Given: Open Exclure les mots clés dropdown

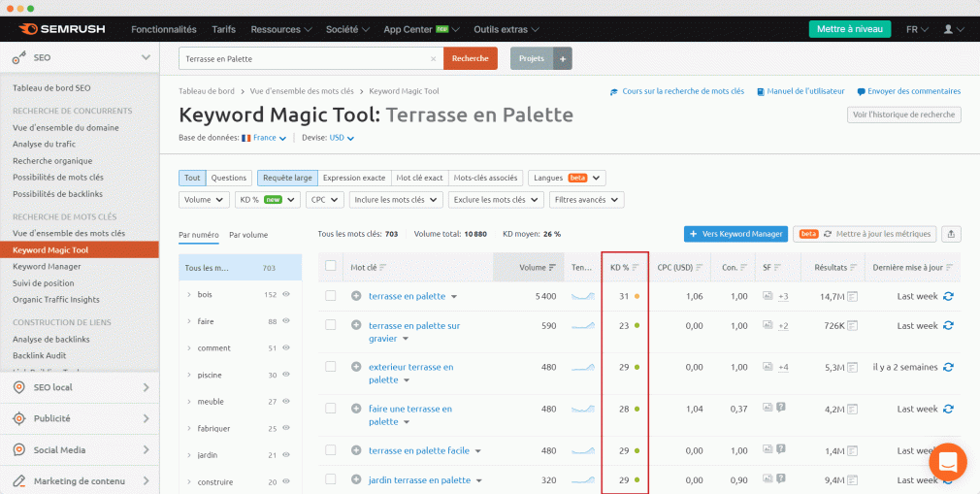Looking at the screenshot, I should point(496,200).
